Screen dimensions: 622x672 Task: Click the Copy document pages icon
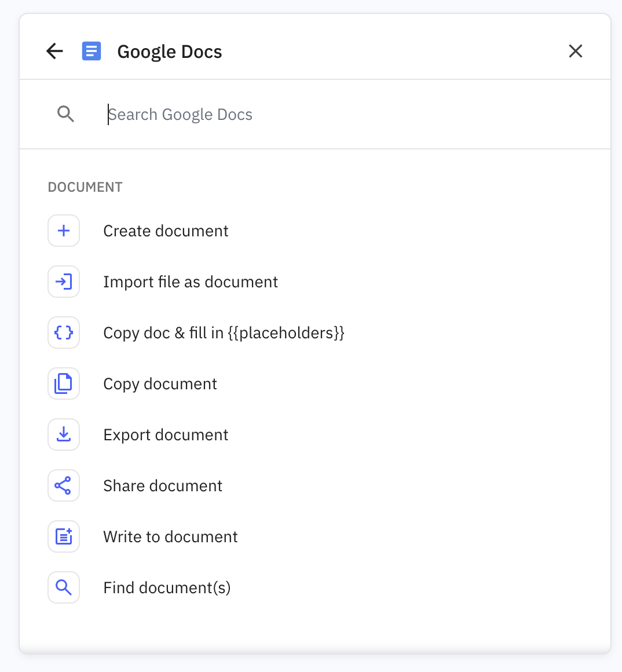(64, 384)
